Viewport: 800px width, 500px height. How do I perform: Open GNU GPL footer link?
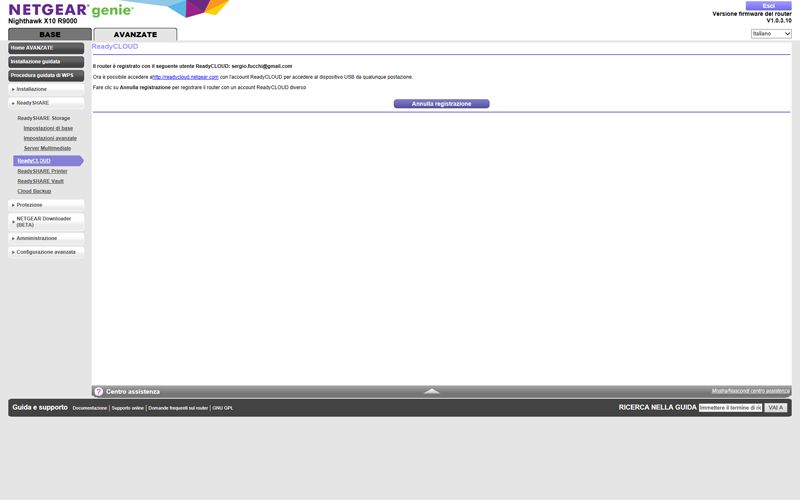click(222, 408)
